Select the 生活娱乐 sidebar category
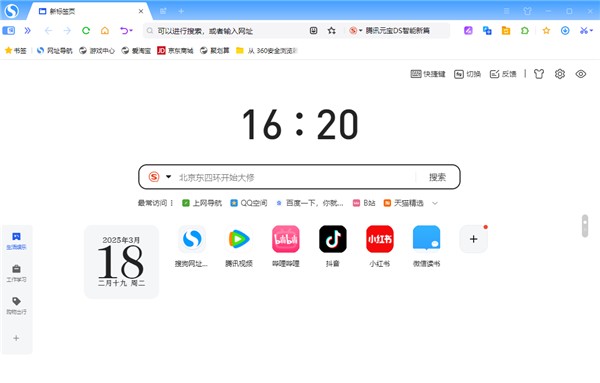 pos(16,241)
